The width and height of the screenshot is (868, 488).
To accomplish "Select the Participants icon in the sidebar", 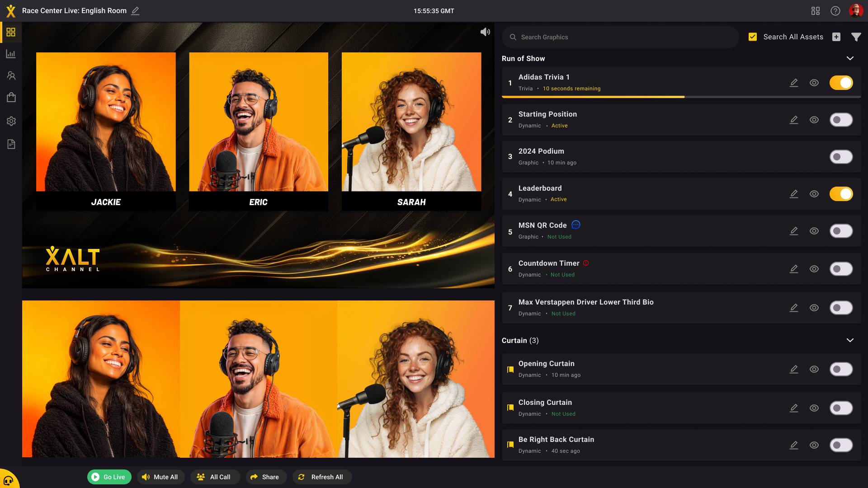I will [x=11, y=75].
